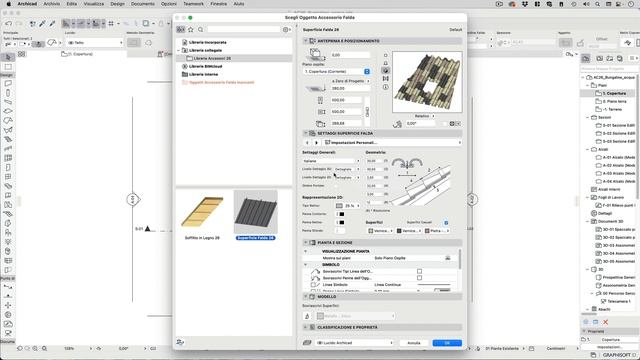Collapse the Anteprima e Posizionamento panel
640x360 pixels.
pyautogui.click(x=305, y=41)
